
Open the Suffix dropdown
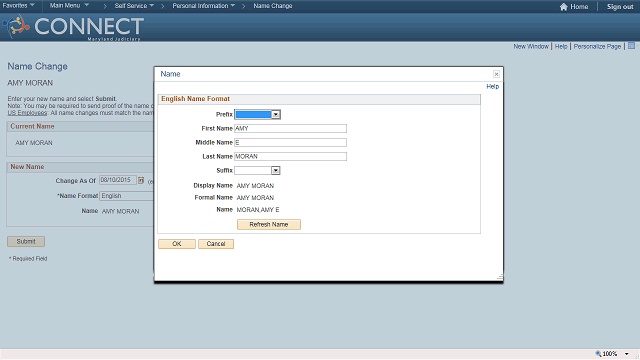tap(257, 171)
